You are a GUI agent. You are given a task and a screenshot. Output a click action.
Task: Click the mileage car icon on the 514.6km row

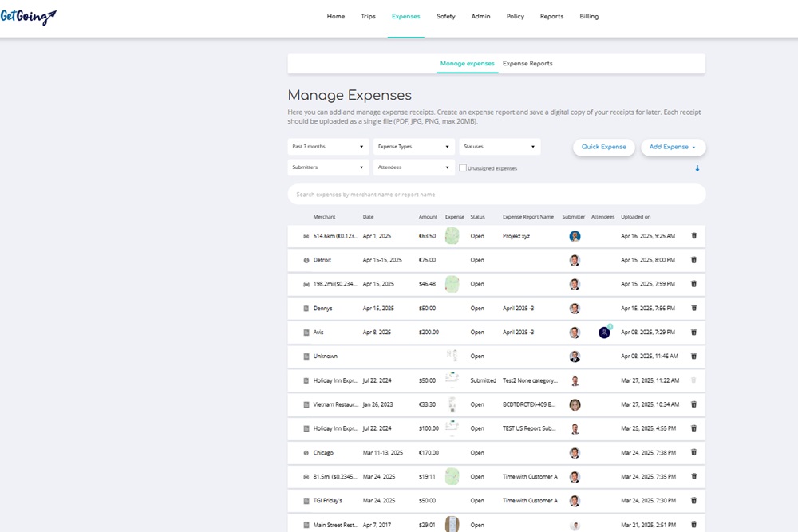point(306,236)
